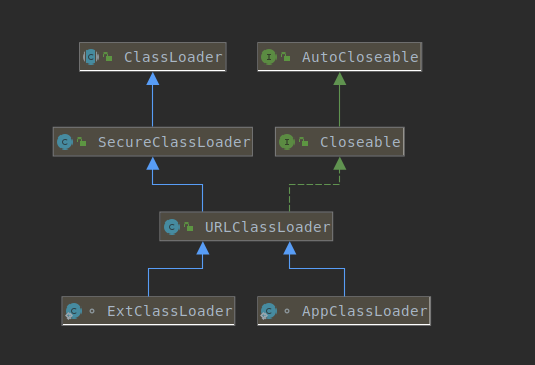Screen dimensions: 535x365
Task: Select the AppClassLoader node label
Action: (x=365, y=311)
